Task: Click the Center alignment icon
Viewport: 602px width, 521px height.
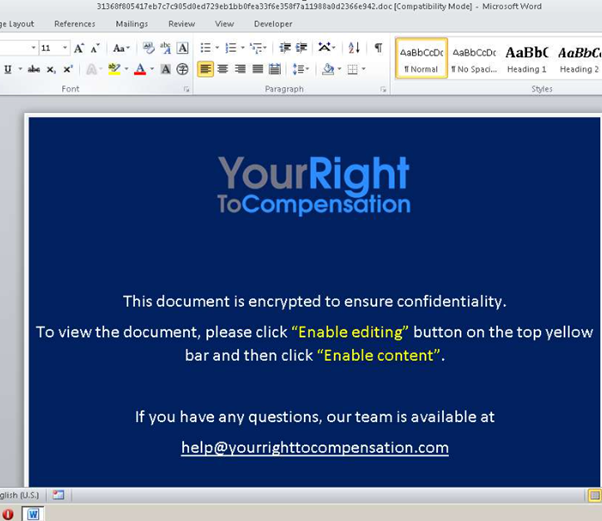Action: 223,69
